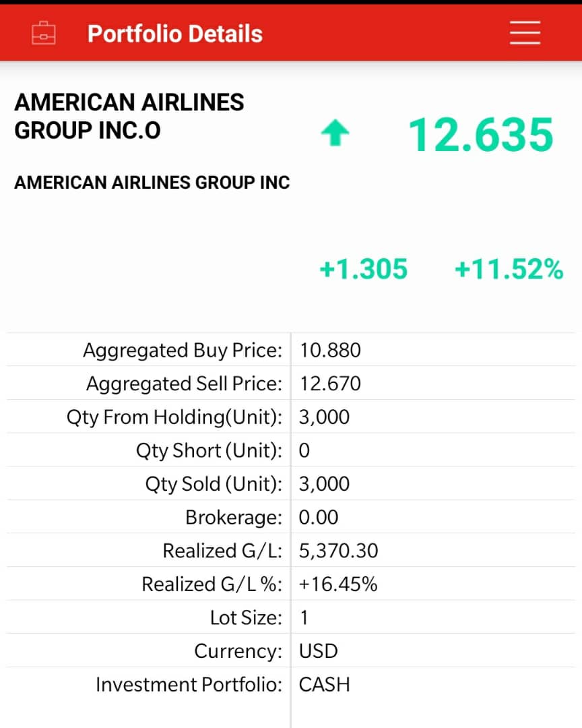This screenshot has width=582, height=728.
Task: Tap the Qty Short value 0
Action: pos(304,450)
